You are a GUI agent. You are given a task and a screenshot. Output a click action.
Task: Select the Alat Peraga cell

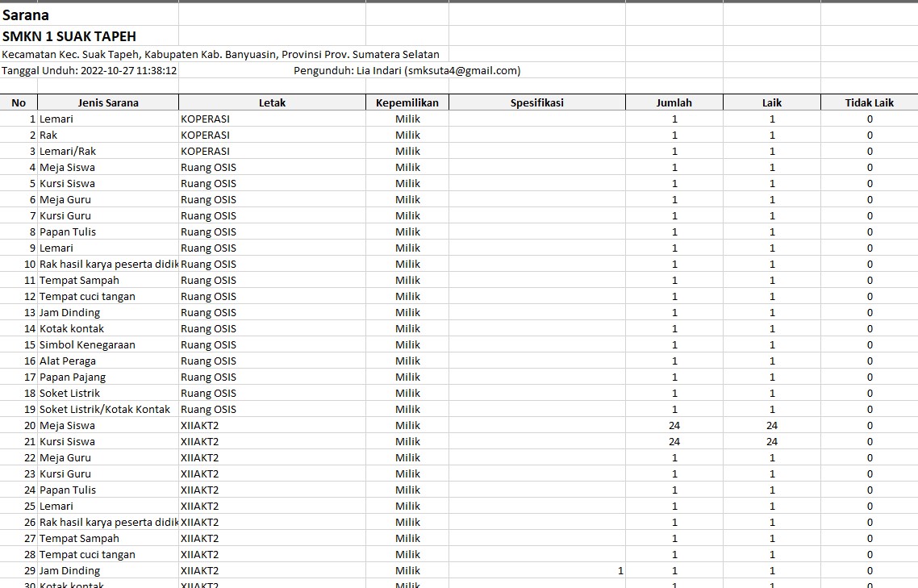click(108, 361)
